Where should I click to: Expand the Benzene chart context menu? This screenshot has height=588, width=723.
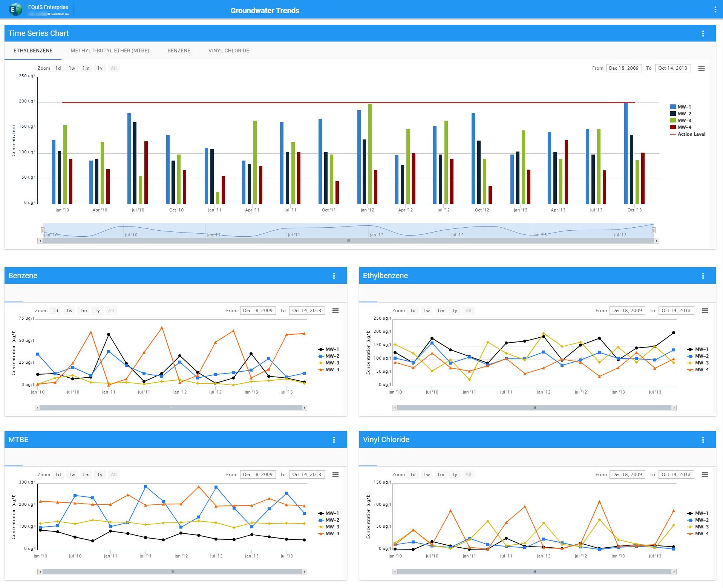[335, 311]
